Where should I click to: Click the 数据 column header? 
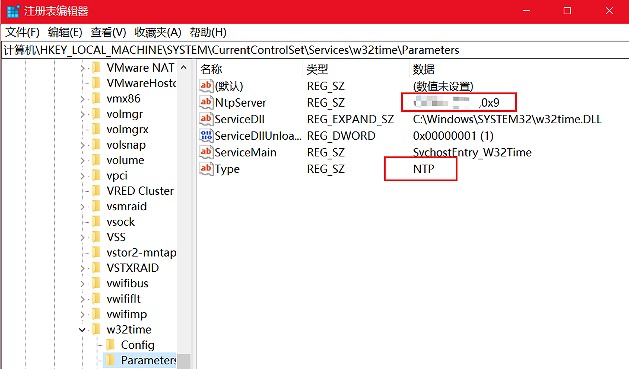424,69
